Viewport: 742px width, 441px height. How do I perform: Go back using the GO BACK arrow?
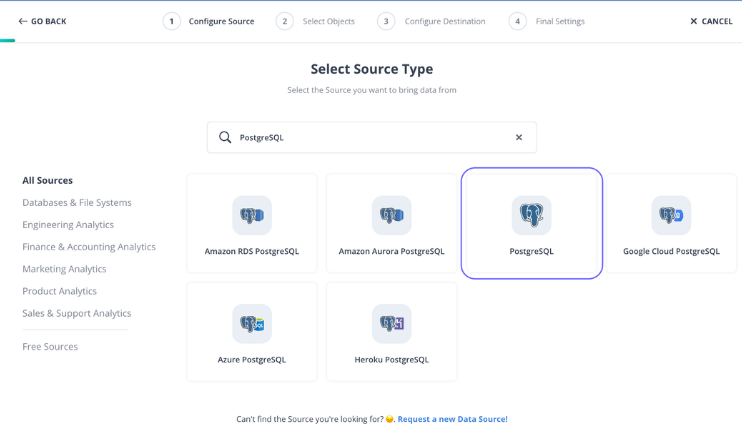(x=42, y=21)
